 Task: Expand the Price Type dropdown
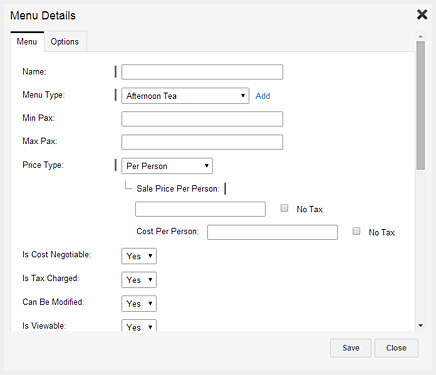tap(167, 166)
